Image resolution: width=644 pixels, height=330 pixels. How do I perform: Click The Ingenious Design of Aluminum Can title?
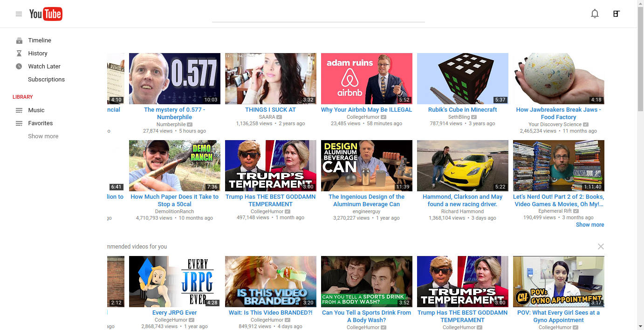tap(367, 201)
